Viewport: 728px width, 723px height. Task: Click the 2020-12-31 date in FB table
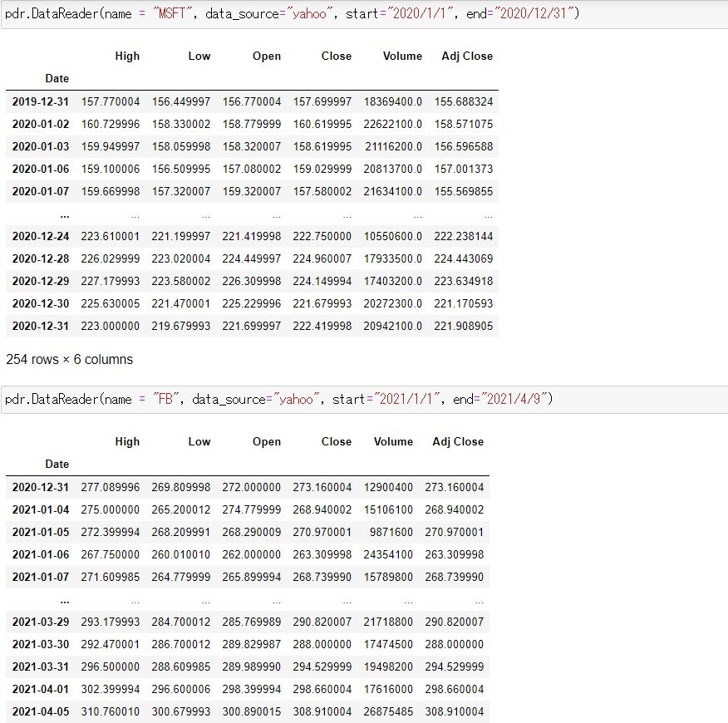point(41,487)
